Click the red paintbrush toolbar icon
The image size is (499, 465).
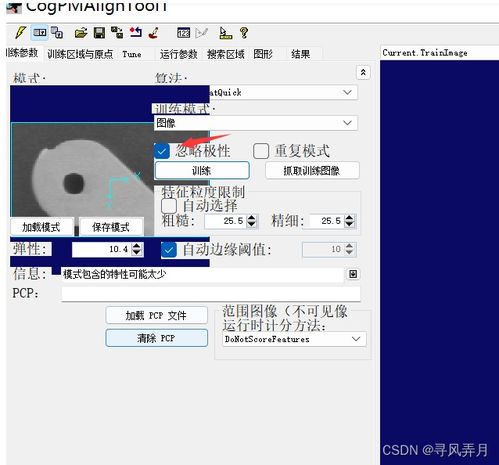154,33
